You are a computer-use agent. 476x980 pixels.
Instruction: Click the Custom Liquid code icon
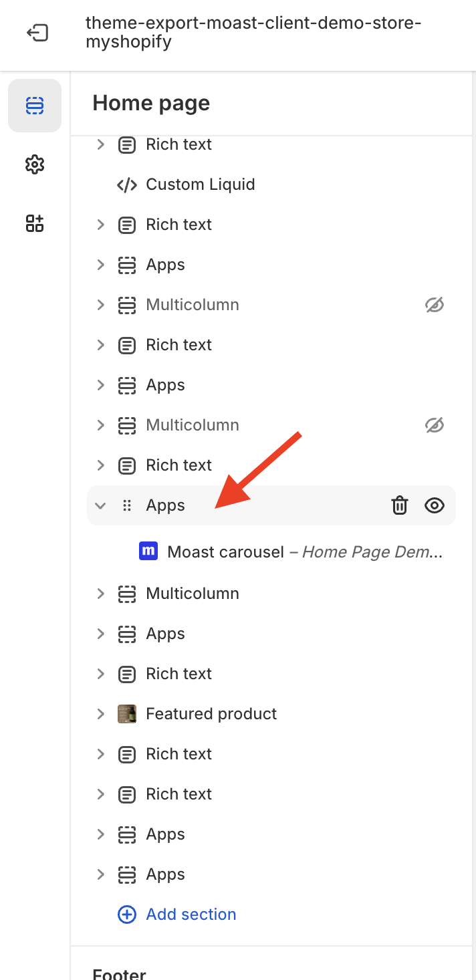[127, 185]
